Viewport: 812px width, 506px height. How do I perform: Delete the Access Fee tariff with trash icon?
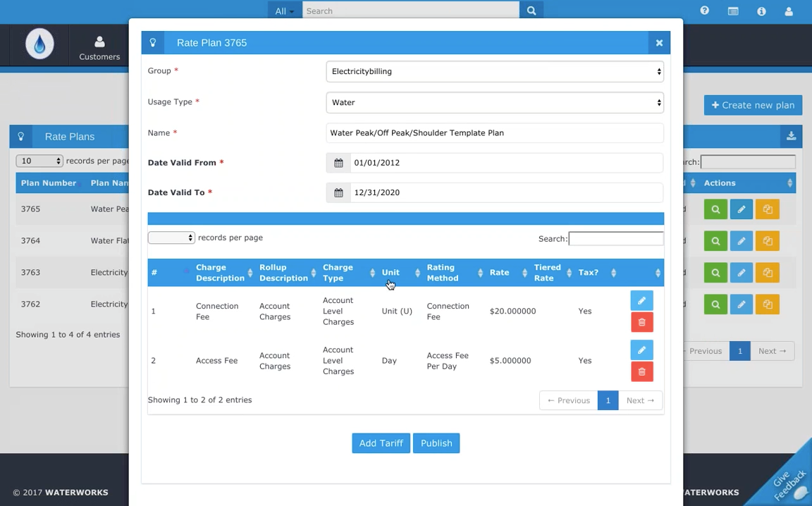coord(641,371)
